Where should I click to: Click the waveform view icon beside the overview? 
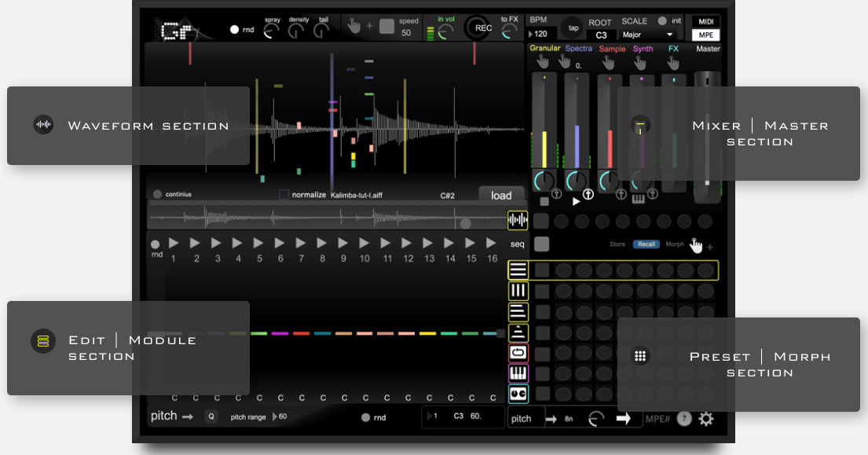click(518, 221)
